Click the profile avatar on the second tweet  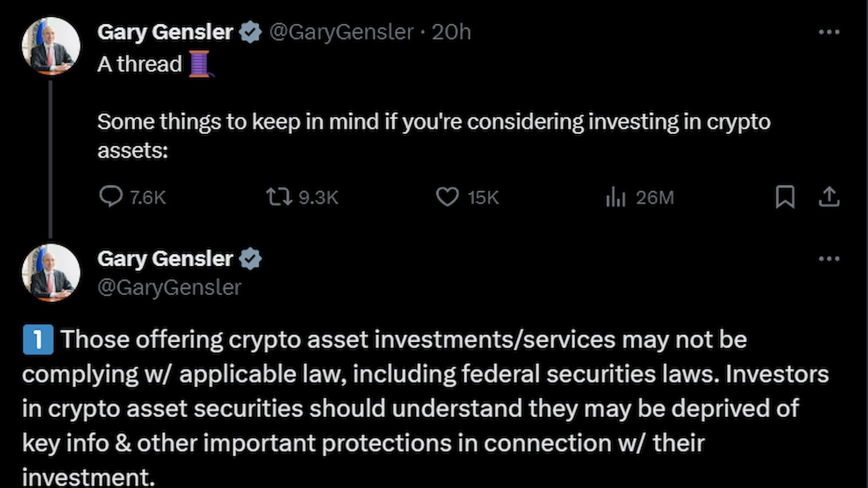(52, 273)
